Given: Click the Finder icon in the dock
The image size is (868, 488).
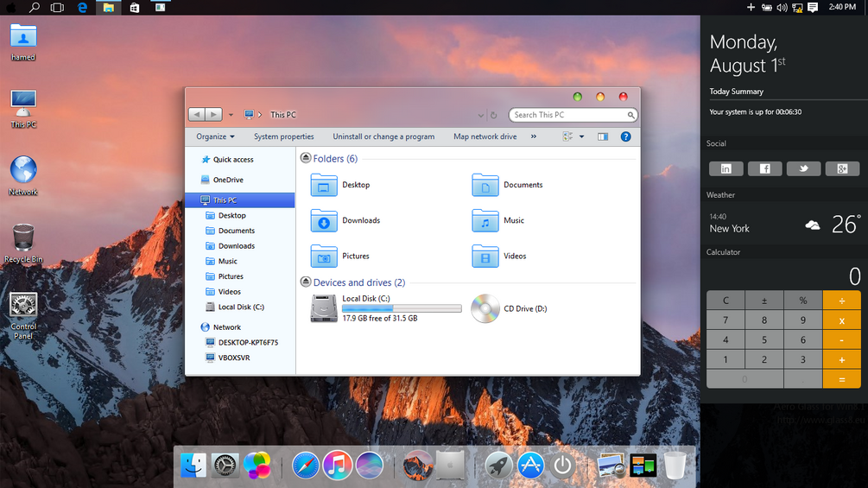Looking at the screenshot, I should click(x=193, y=466).
